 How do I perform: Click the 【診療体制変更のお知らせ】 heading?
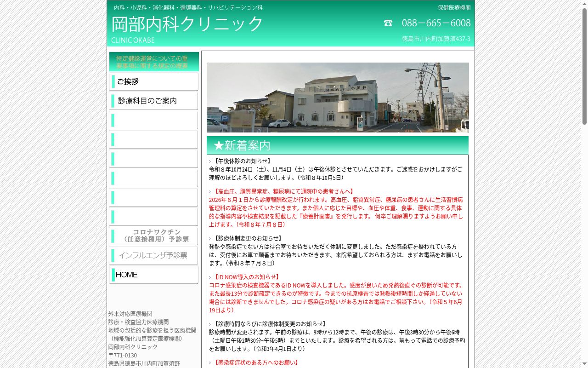pyautogui.click(x=248, y=238)
